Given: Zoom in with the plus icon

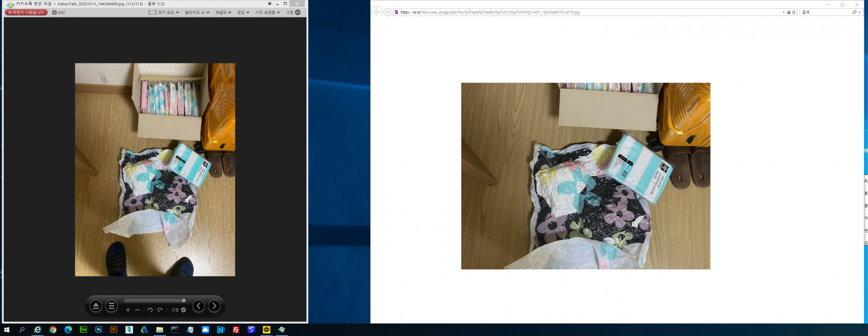Looking at the screenshot, I should tap(128, 310).
